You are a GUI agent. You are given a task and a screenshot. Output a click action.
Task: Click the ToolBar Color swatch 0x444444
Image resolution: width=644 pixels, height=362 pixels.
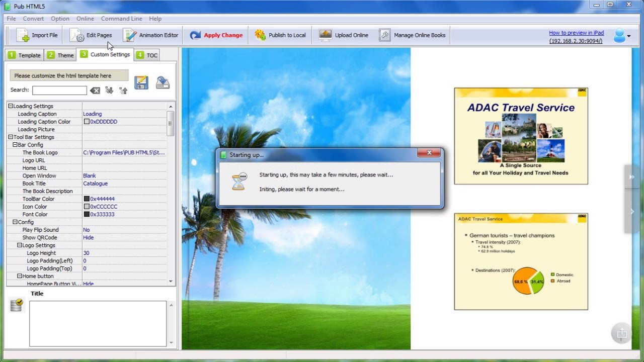(87, 199)
